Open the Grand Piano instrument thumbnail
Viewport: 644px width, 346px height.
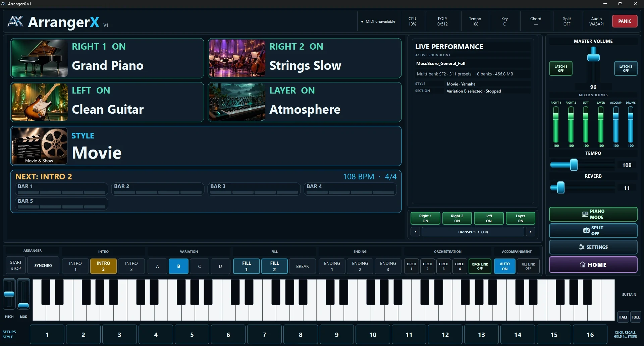[x=40, y=58]
